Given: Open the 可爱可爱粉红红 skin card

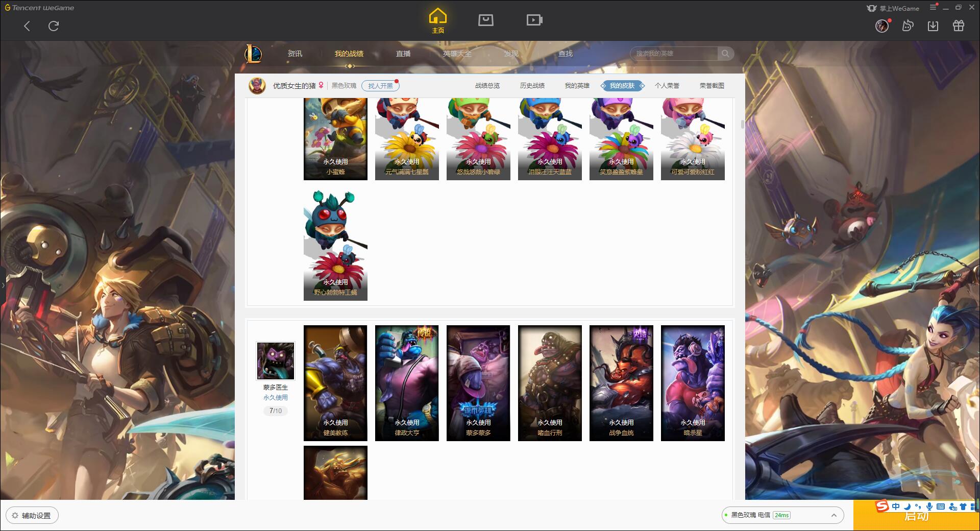Looking at the screenshot, I should coord(693,139).
